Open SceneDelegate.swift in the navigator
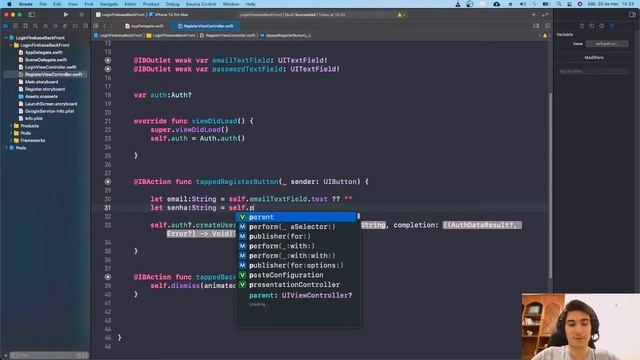Viewport: 640px width, 360px height. pos(45,60)
